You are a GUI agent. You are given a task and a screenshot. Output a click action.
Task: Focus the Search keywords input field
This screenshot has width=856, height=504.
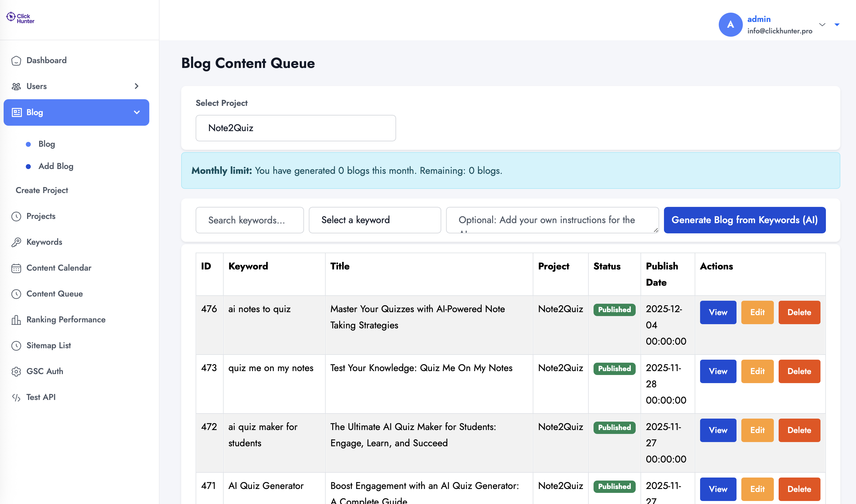click(x=250, y=220)
